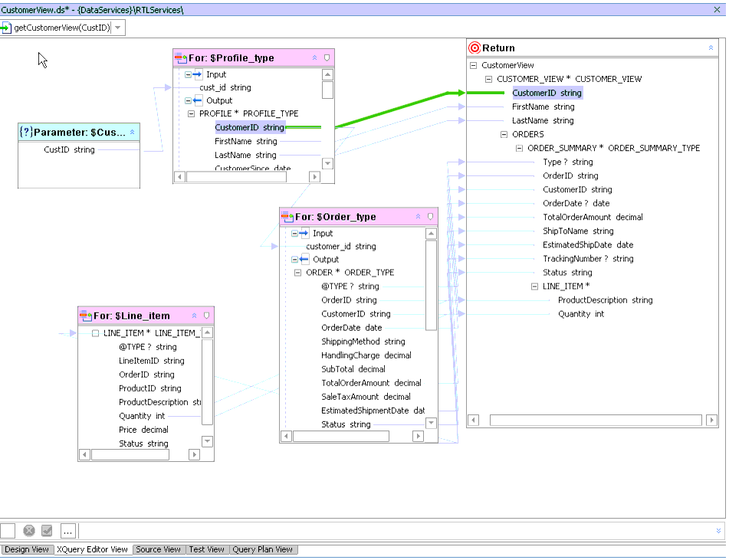
Task: Collapse the For: $Profile_type block chevron
Action: (315, 58)
